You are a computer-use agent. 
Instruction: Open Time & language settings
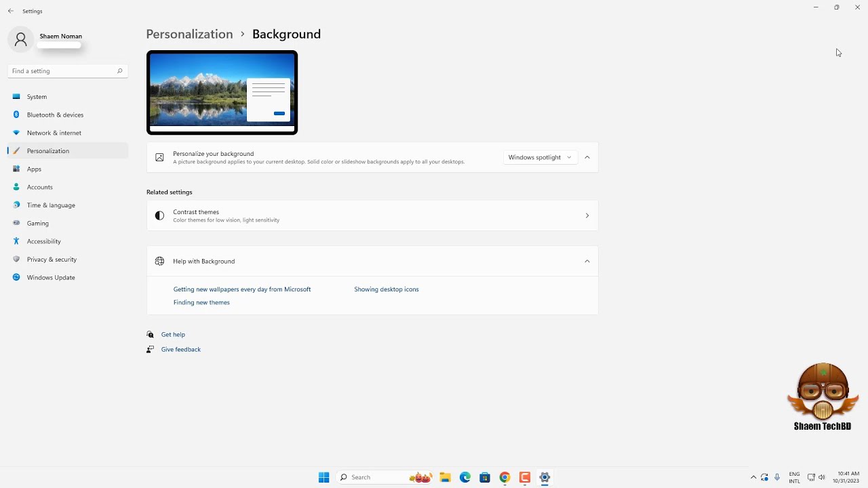pyautogui.click(x=67, y=205)
